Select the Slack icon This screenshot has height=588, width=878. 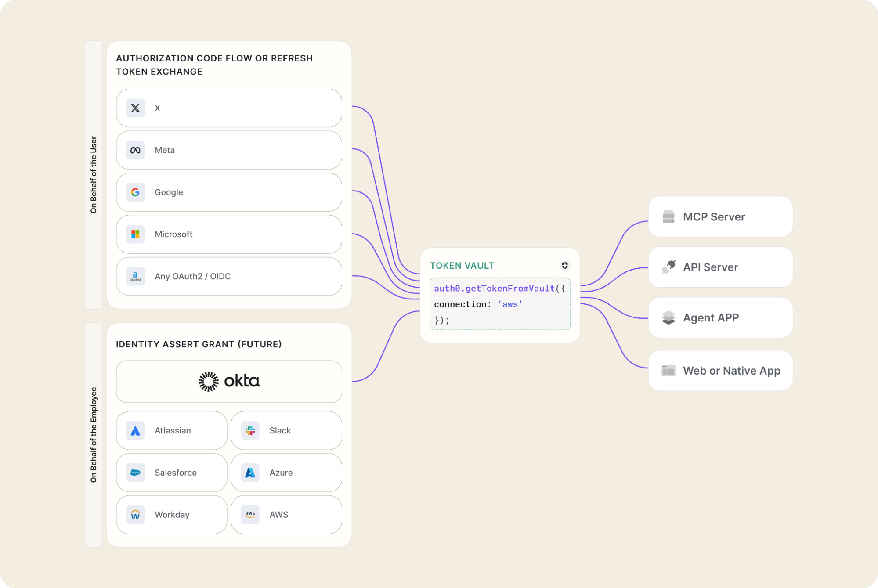[249, 430]
